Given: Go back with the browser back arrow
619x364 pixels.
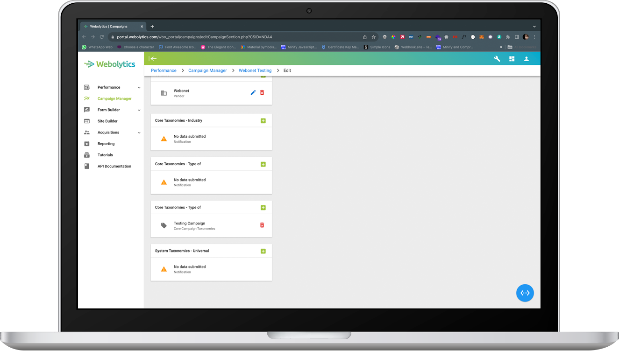Looking at the screenshot, I should click(x=84, y=37).
